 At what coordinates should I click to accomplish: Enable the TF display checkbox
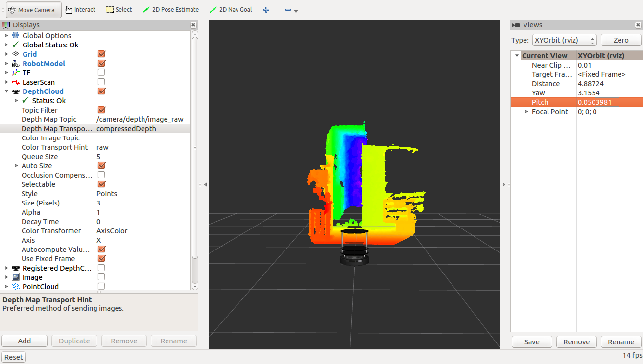coord(101,72)
